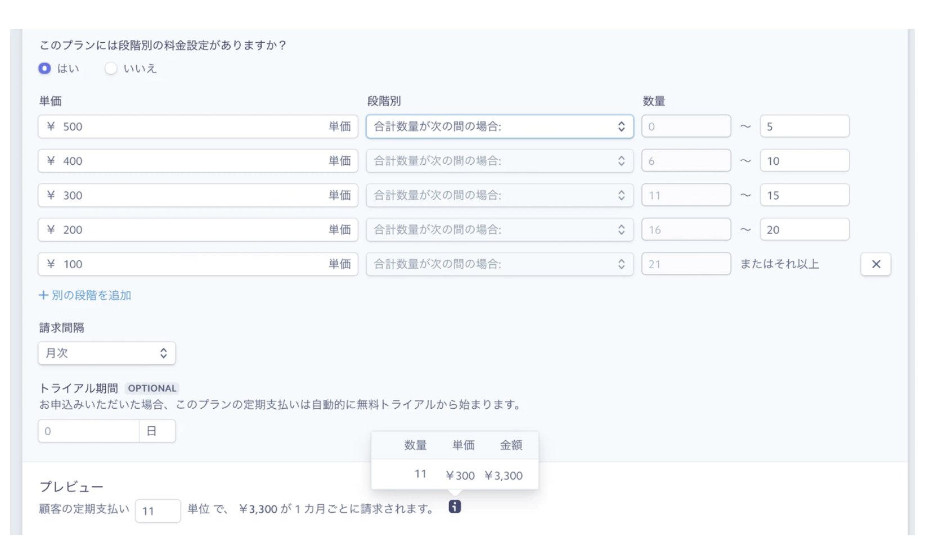Click the disabled lower quantity field showing 21

click(686, 264)
